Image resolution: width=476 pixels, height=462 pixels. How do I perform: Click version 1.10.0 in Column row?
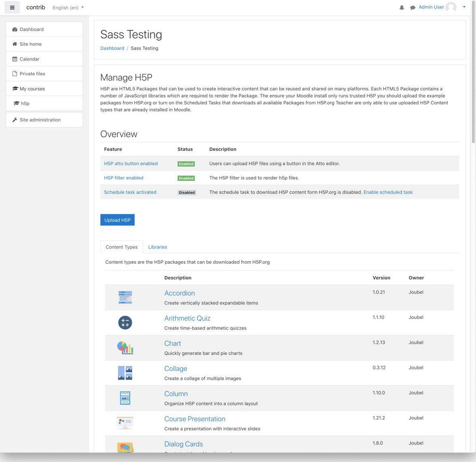378,393
